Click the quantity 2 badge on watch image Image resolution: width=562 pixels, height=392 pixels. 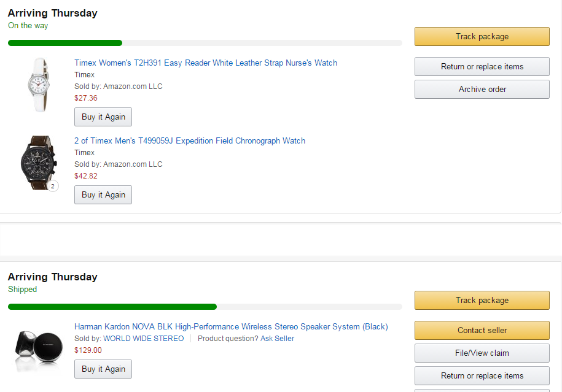coord(53,186)
